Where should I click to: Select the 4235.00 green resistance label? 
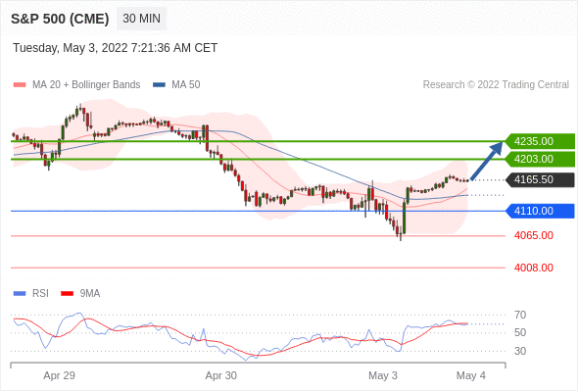coord(540,141)
